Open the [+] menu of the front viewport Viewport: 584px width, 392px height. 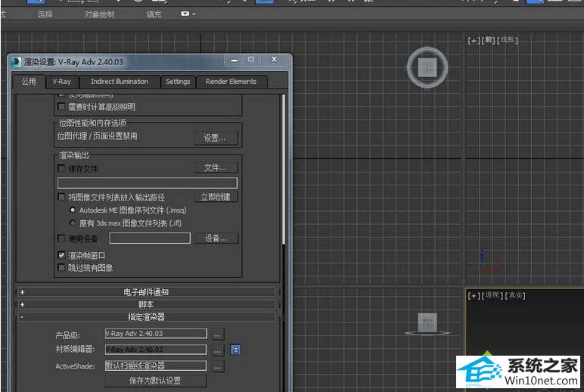pos(474,40)
